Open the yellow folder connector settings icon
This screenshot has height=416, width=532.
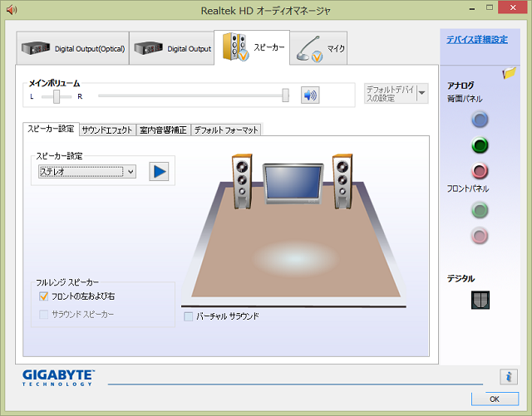(510, 73)
